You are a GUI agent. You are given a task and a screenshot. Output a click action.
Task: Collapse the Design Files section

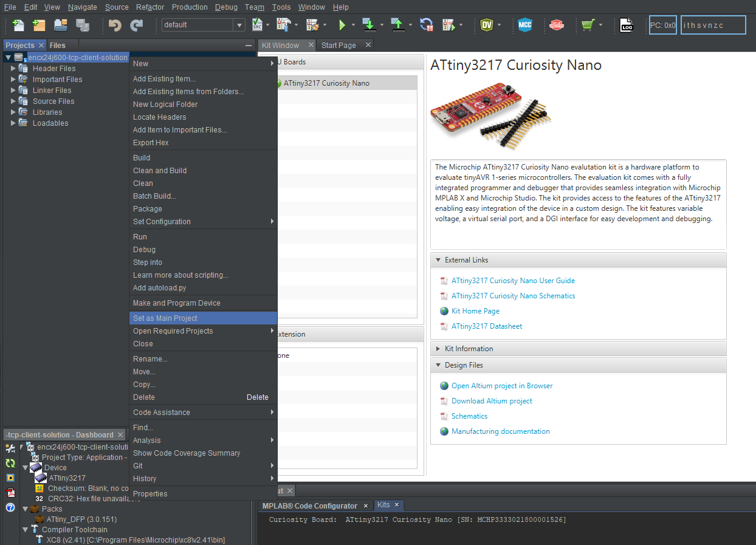[438, 365]
